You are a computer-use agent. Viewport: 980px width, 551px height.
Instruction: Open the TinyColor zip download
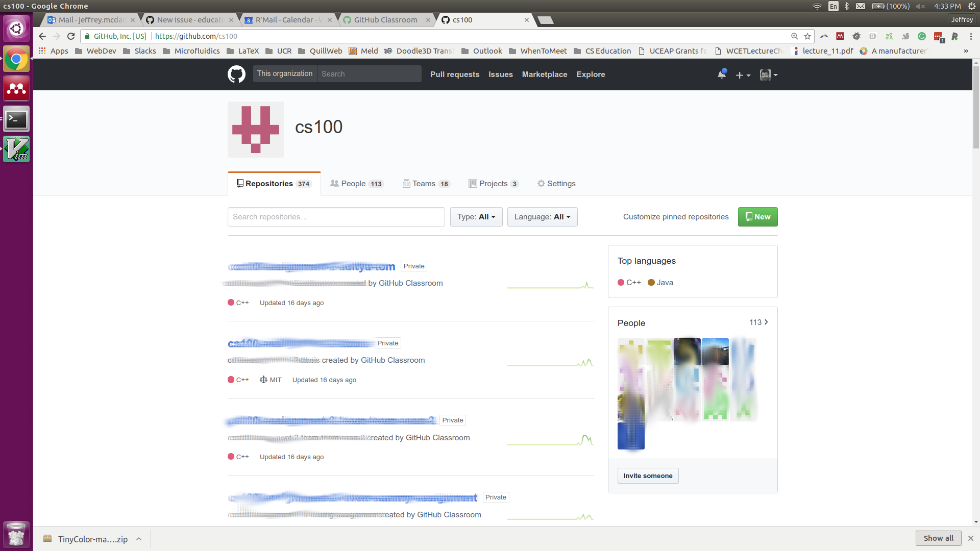86,539
